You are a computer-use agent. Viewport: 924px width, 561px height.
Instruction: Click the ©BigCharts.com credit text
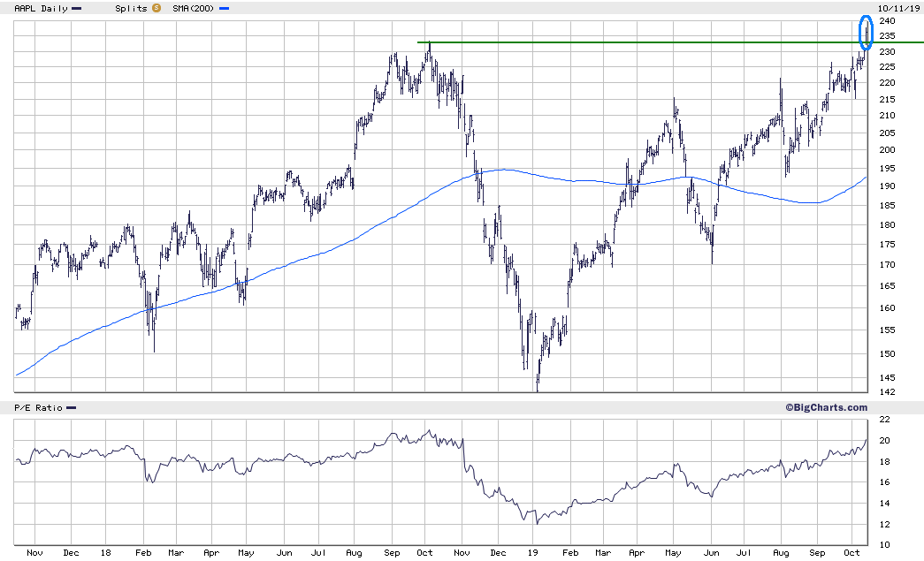(826, 407)
